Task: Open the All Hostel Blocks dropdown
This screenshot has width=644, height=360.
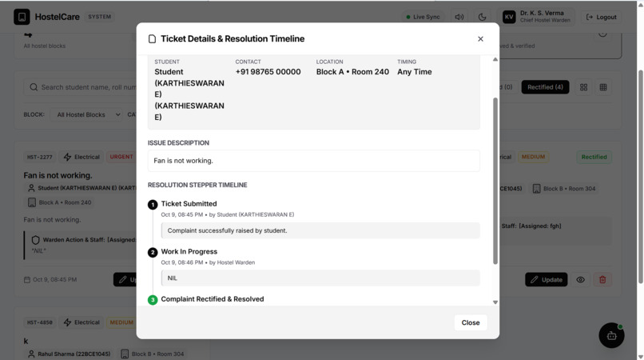Action: tap(86, 114)
